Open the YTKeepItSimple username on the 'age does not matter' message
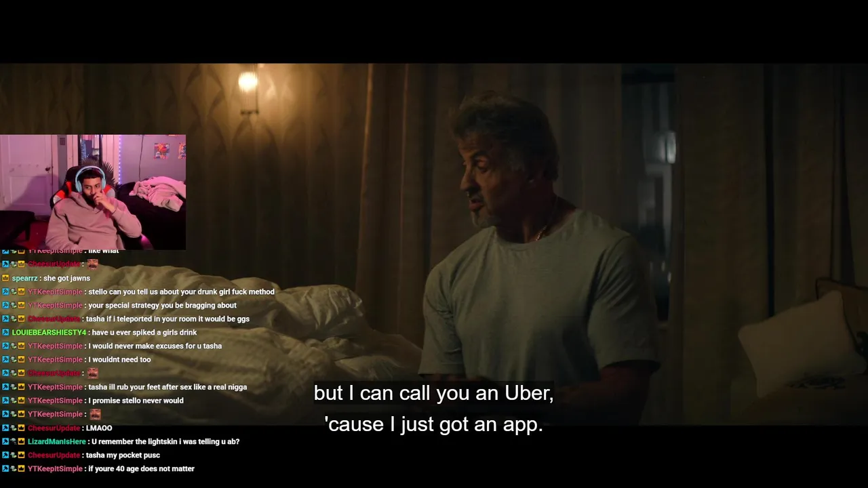Screen dimensions: 868x488 55,468
